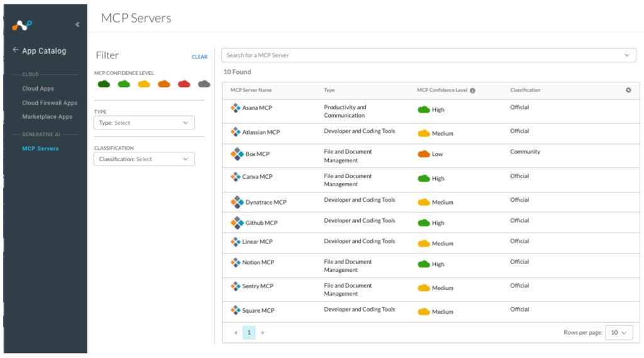This screenshot has width=644, height=358.
Task: Open Box MCP server name
Action: [x=257, y=154]
